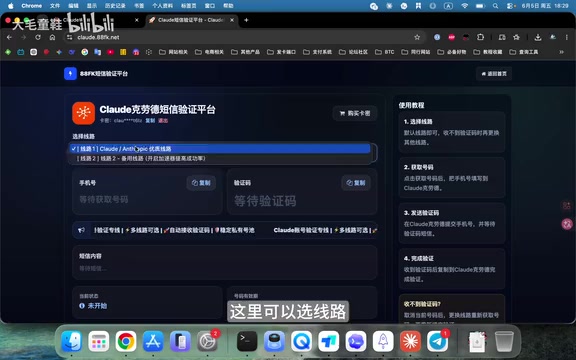Click the 返回首页 button
The image size is (576, 360).
(x=494, y=74)
